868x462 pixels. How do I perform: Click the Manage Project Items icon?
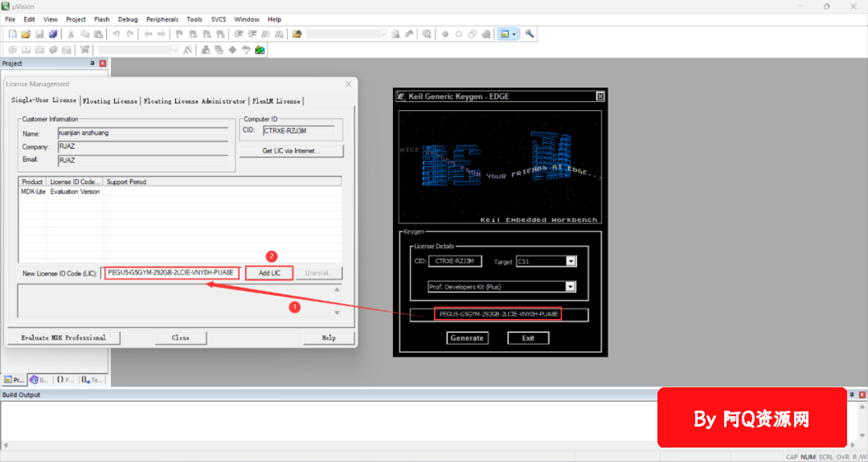pos(206,50)
